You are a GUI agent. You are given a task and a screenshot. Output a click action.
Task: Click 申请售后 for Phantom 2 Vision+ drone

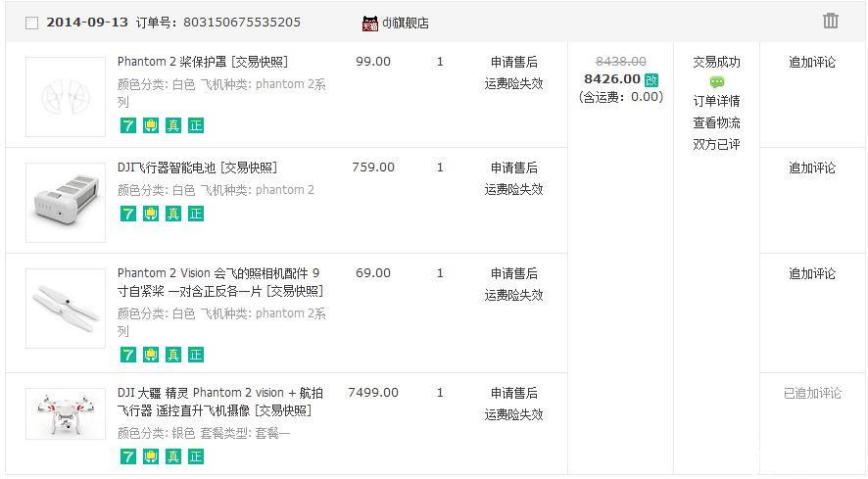[513, 393]
